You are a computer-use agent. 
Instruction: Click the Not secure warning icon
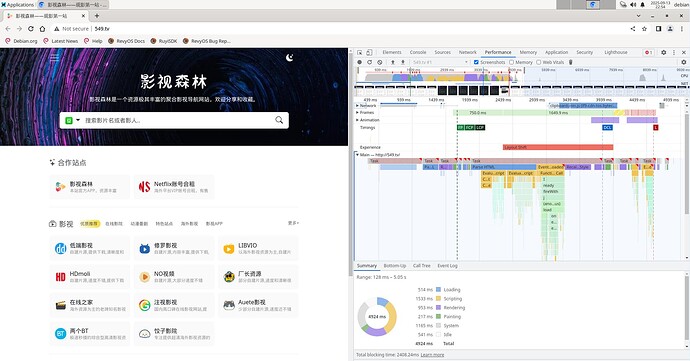(x=56, y=29)
